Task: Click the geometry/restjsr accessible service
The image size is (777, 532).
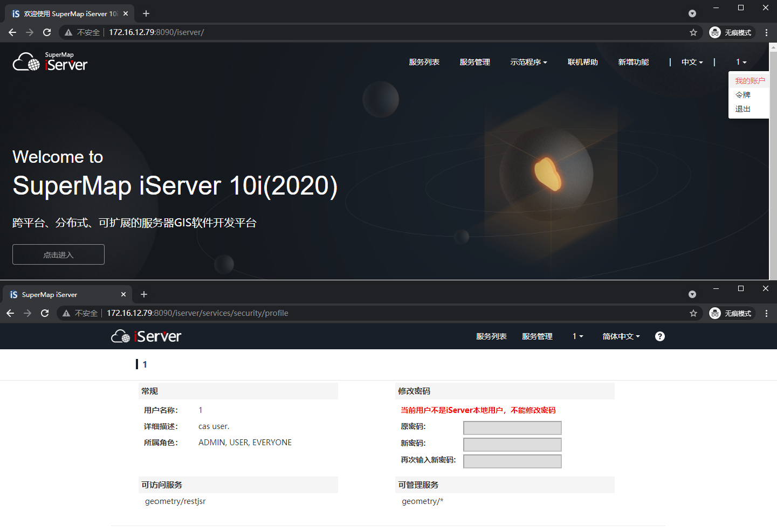Action: pos(175,501)
